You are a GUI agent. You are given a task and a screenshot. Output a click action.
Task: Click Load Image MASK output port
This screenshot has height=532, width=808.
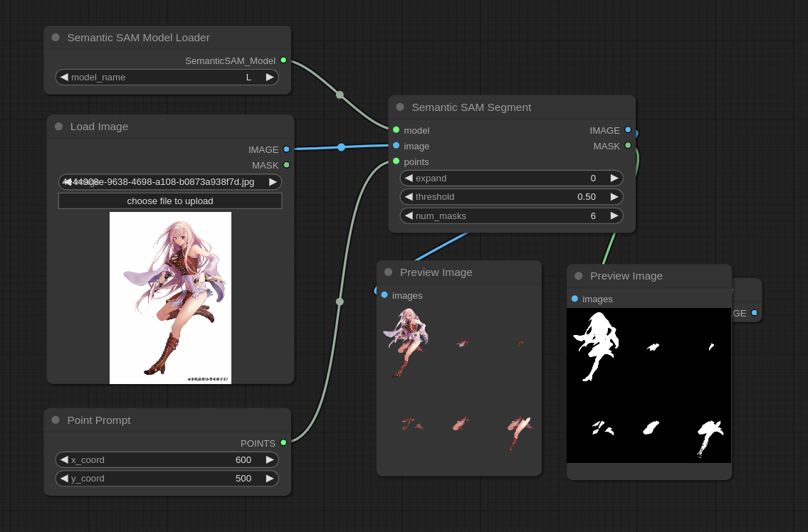click(x=286, y=165)
